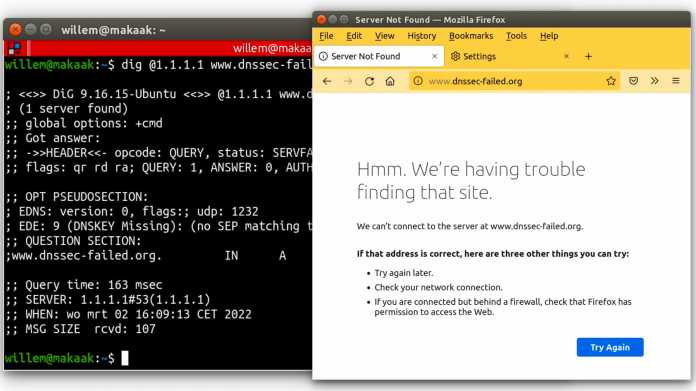Switch to the Settings tab
Viewport: 696px width, 391px height.
(x=510, y=56)
